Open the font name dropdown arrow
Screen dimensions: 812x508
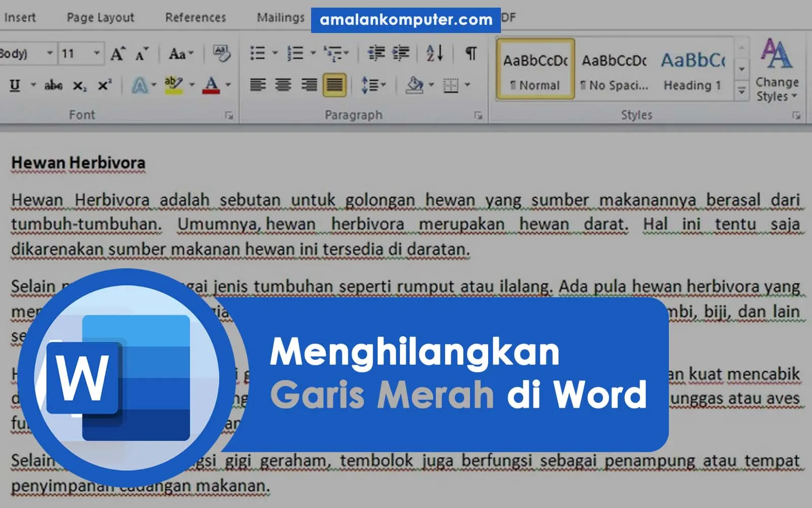click(50, 53)
